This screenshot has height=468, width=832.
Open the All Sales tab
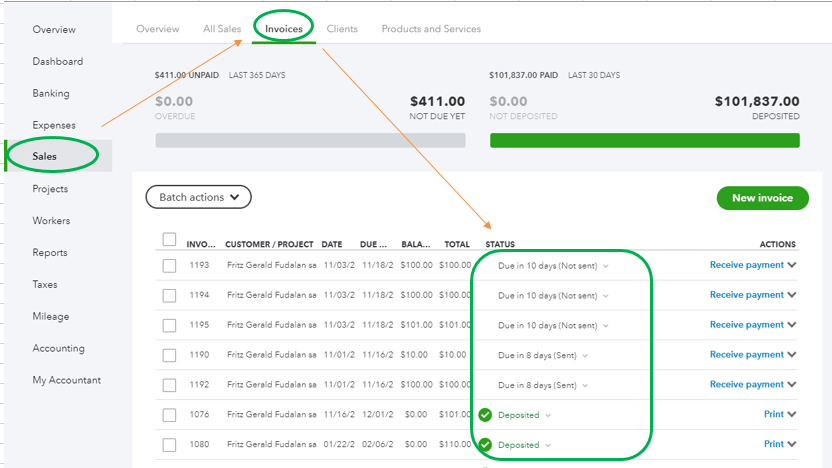[222, 29]
